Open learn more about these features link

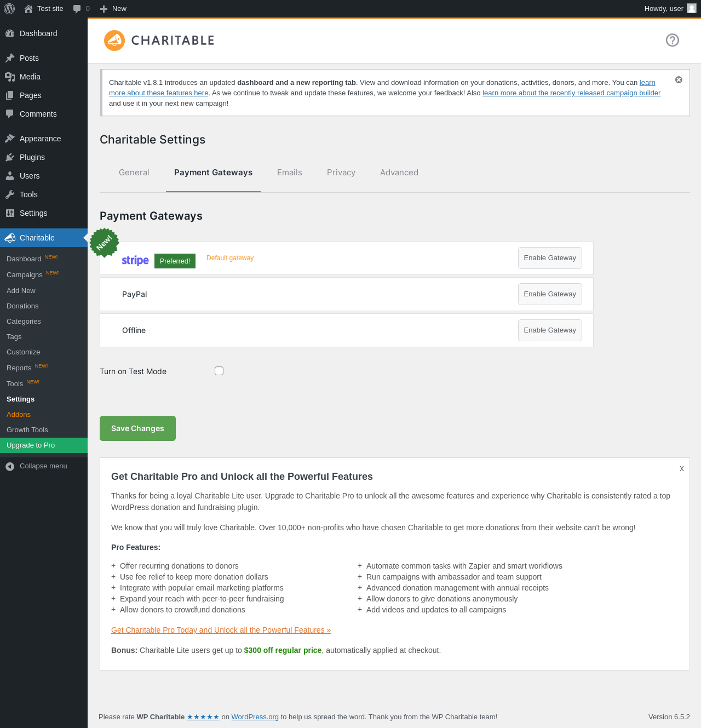pyautogui.click(x=159, y=93)
